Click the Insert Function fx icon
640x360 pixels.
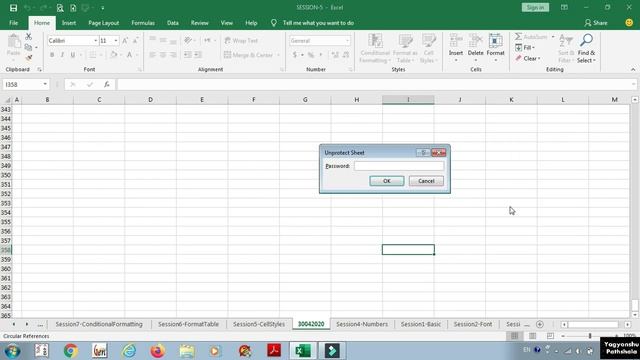click(107, 84)
